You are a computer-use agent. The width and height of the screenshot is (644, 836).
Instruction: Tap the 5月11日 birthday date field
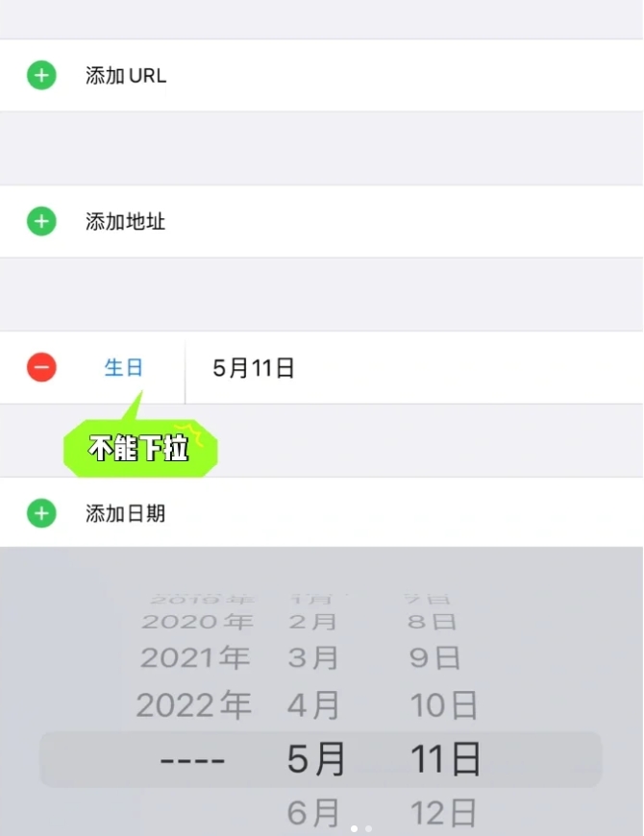point(254,368)
